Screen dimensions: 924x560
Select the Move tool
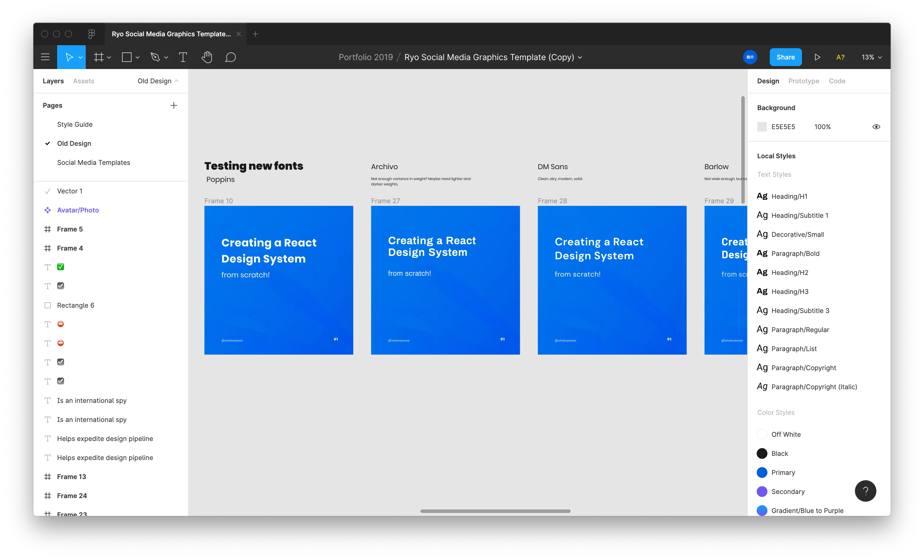pos(69,57)
